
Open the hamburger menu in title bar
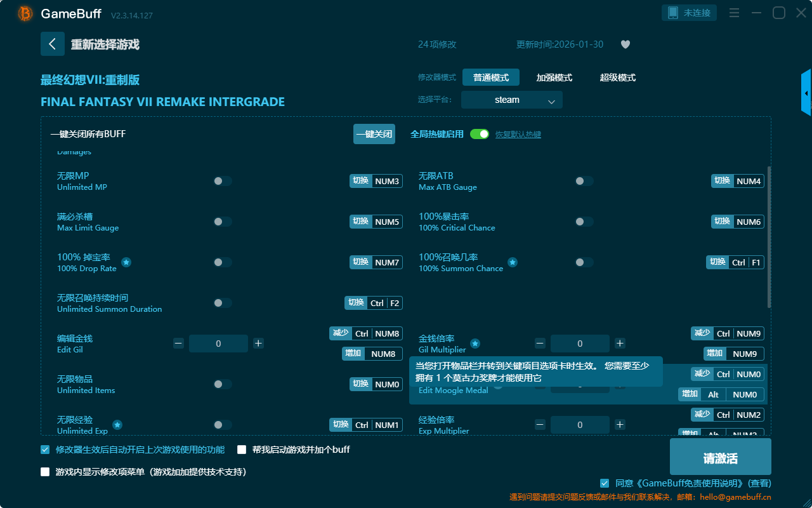pos(734,13)
